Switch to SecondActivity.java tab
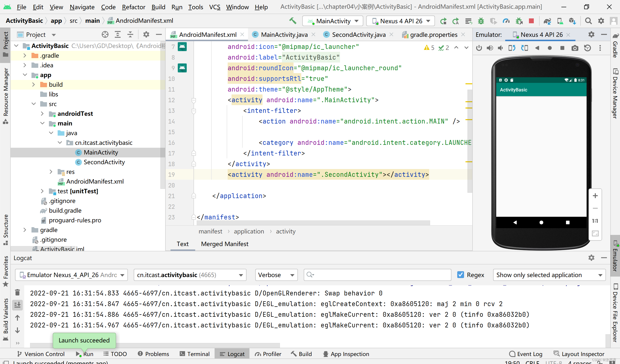 tap(358, 35)
